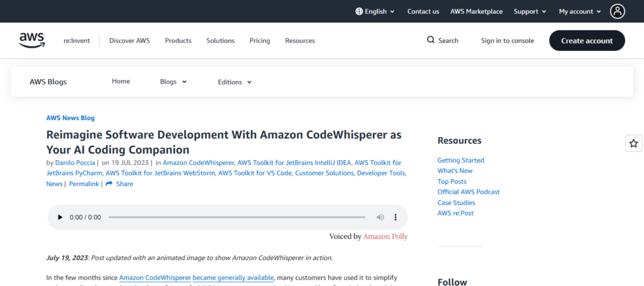Expand the Editions dropdown
644x286 pixels.
tap(235, 82)
